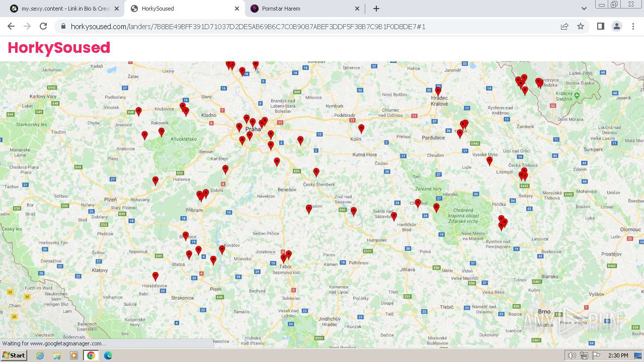644x362 pixels.
Task: Click the forward navigation arrow
Action: click(x=27, y=26)
